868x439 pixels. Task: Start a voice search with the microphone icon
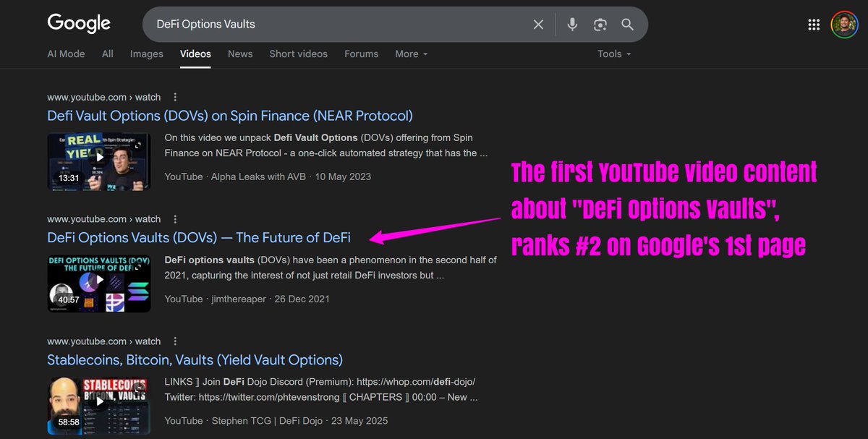572,24
